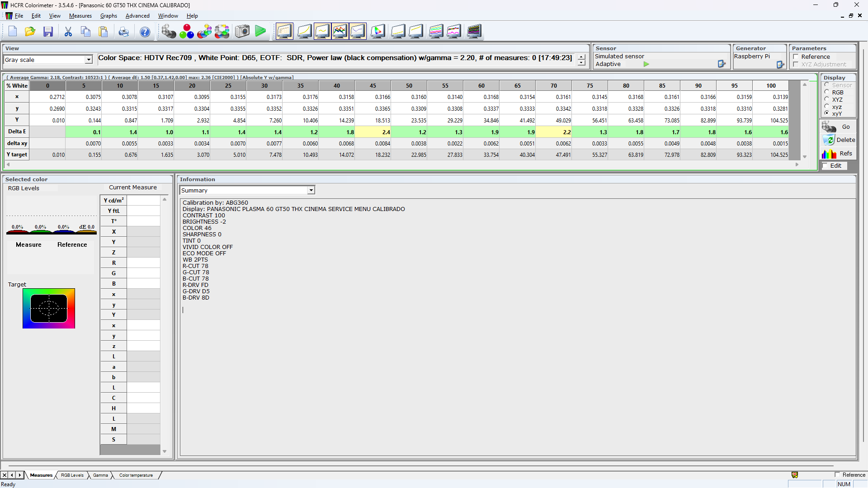The height and width of the screenshot is (488, 868).
Task: Measure primaries with RGB balls icon
Action: 187,32
